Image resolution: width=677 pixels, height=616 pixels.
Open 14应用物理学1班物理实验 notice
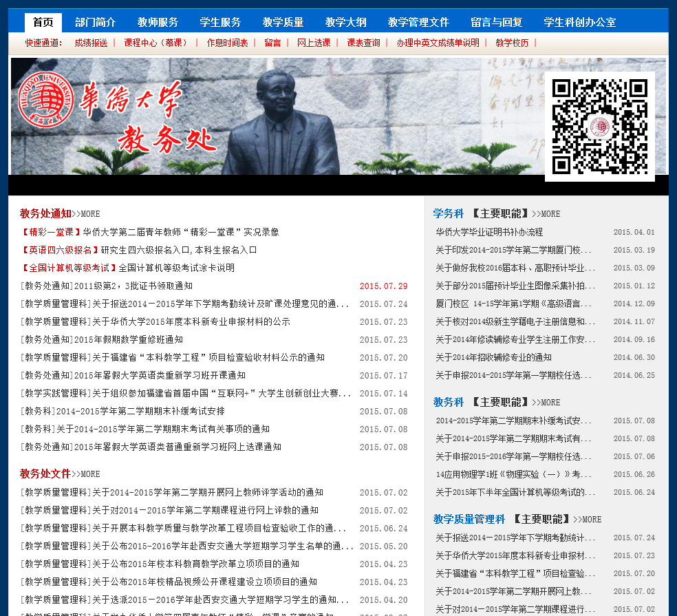(x=513, y=475)
